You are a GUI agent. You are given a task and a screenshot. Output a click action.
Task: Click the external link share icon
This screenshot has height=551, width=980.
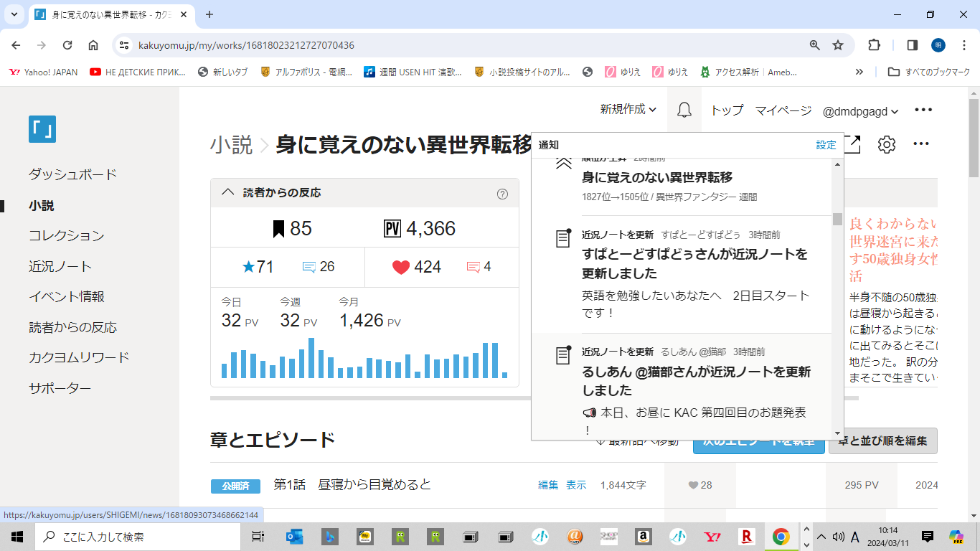coord(852,144)
